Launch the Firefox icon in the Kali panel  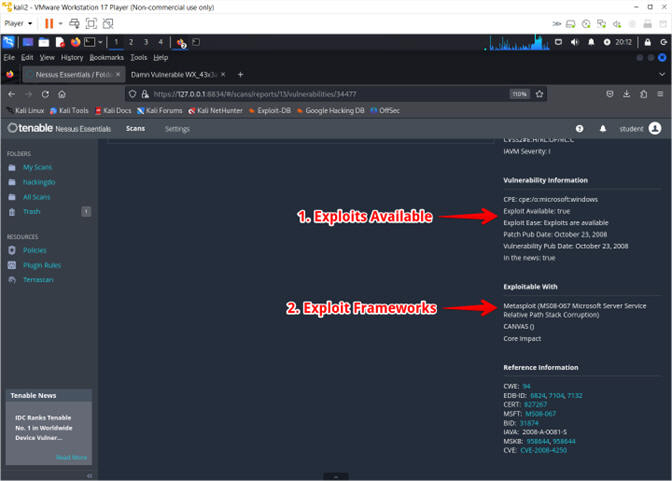(x=76, y=42)
